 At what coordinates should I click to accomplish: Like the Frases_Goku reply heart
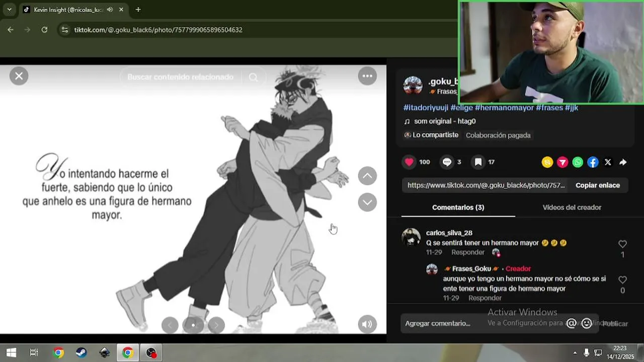[x=622, y=280]
